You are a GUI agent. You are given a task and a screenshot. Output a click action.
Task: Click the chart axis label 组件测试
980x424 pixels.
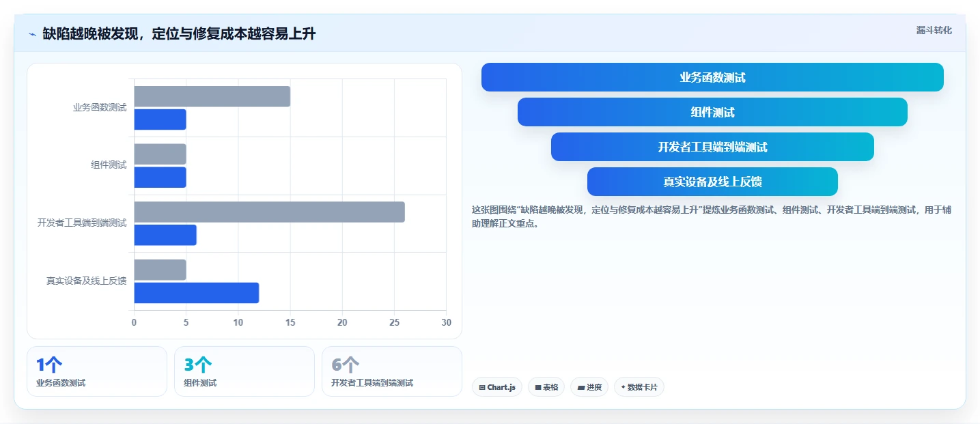(109, 165)
